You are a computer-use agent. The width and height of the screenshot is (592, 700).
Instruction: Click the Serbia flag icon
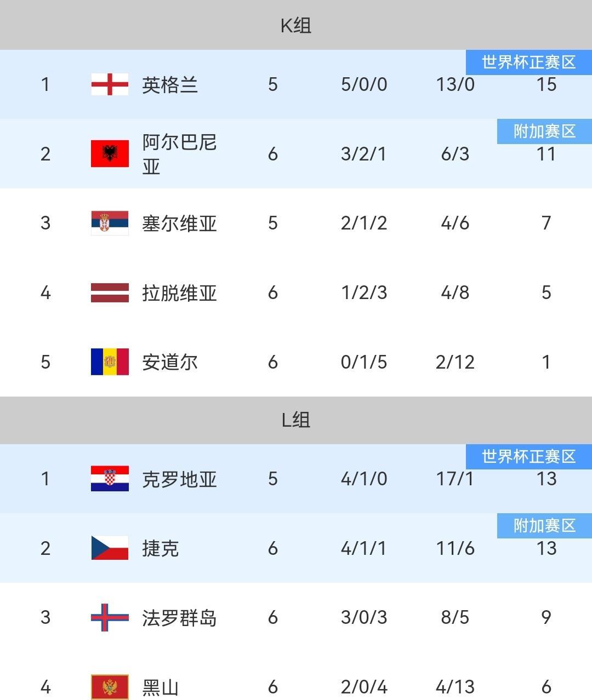(110, 223)
